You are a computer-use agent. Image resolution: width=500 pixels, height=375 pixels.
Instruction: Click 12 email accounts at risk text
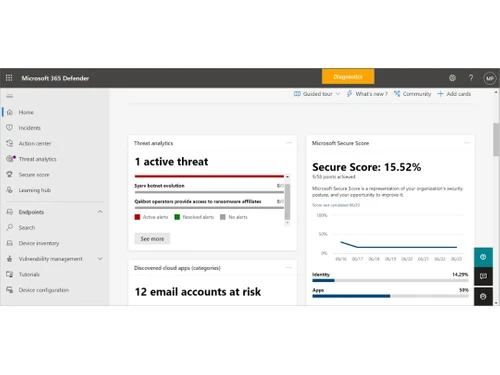[x=198, y=292]
